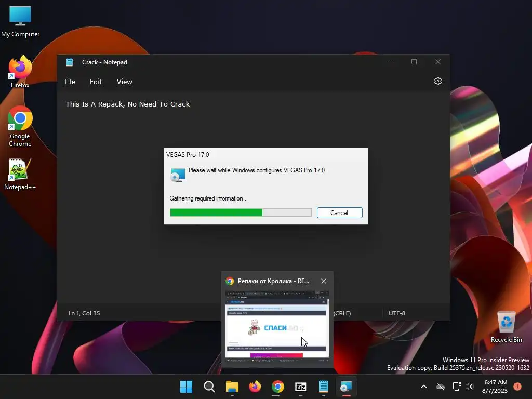Switch to the installer taskbar icon

click(x=347, y=387)
